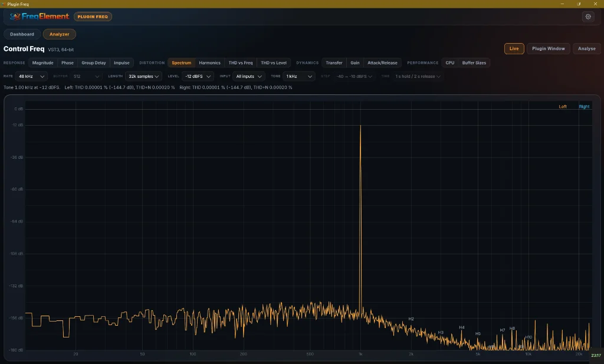The image size is (604, 364).
Task: Click the Left THD readout text
Action: (x=119, y=87)
